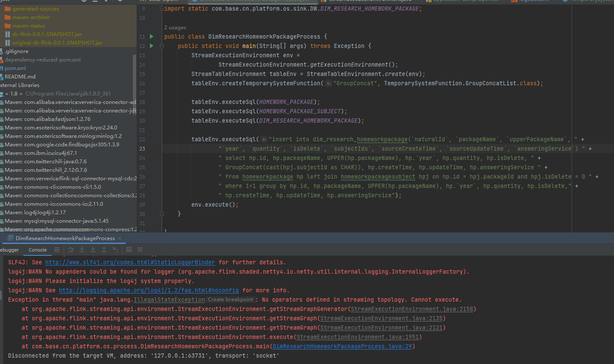Open the Evaluate Expression calculator icon
The image size is (614, 364).
pos(129,249)
